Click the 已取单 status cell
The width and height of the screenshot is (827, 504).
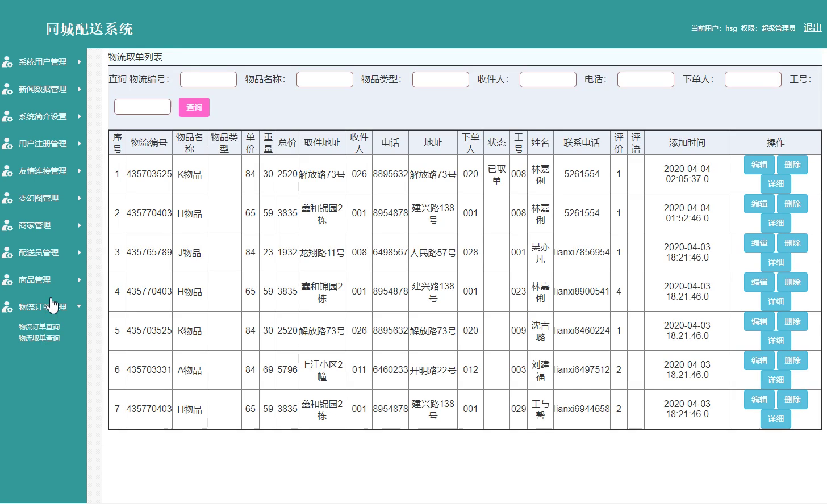pyautogui.click(x=496, y=174)
